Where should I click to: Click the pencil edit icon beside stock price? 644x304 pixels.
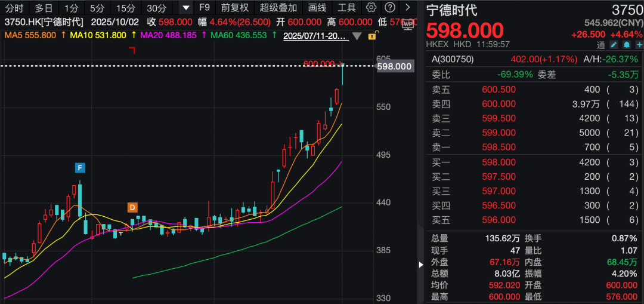(614, 45)
